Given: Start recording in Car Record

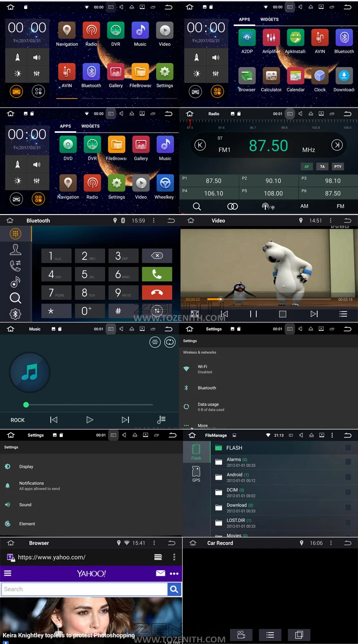Looking at the screenshot, I should [241, 635].
